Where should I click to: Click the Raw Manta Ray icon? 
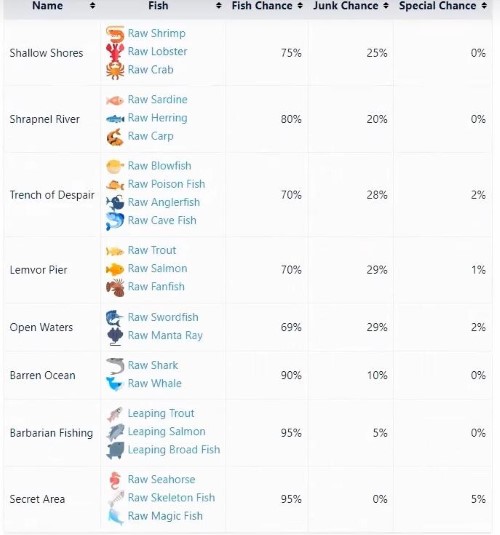(115, 336)
